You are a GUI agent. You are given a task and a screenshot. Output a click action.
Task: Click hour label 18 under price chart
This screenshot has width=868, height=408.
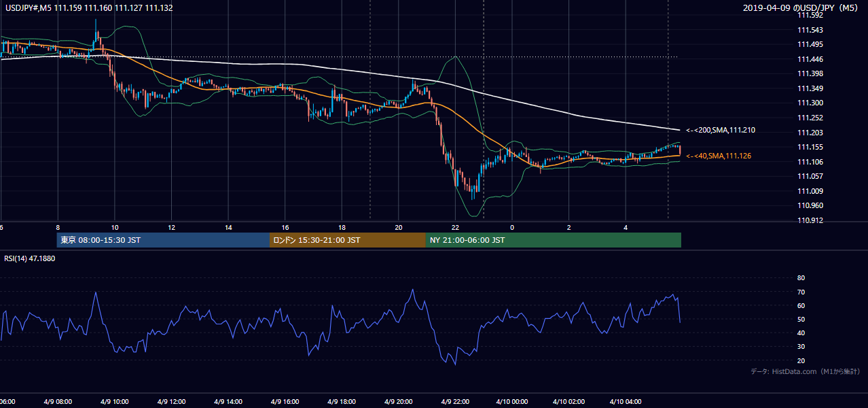342,227
